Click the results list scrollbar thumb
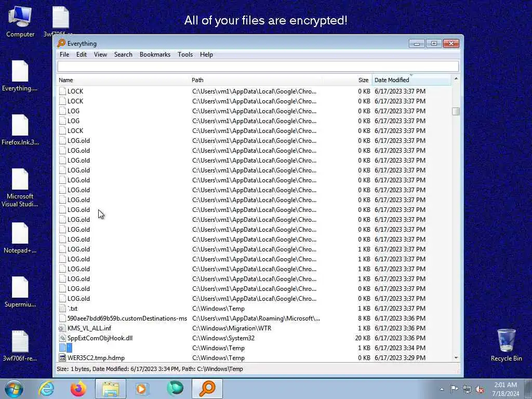 [456, 111]
